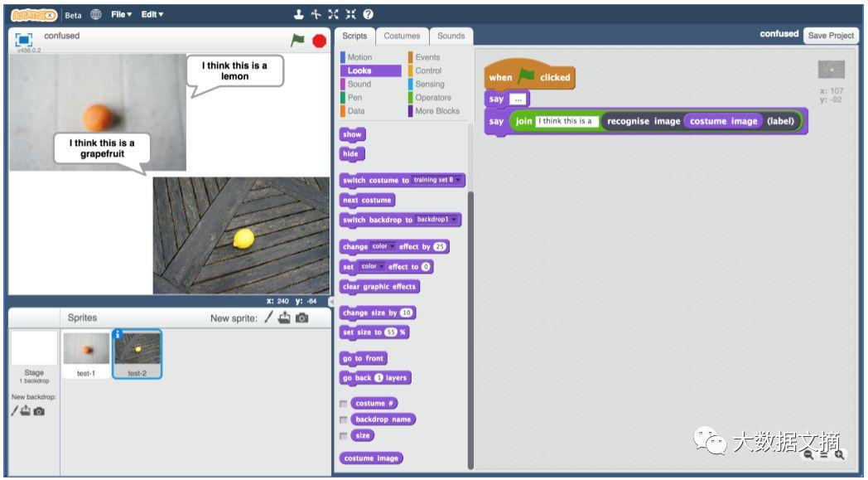Click the 25 value in change effect block
868x480 pixels.
click(x=440, y=247)
